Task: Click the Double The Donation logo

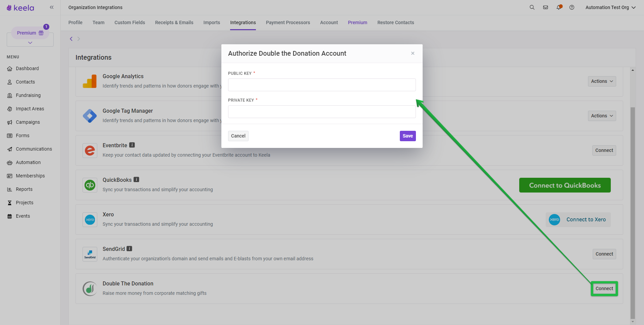Action: 90,288
